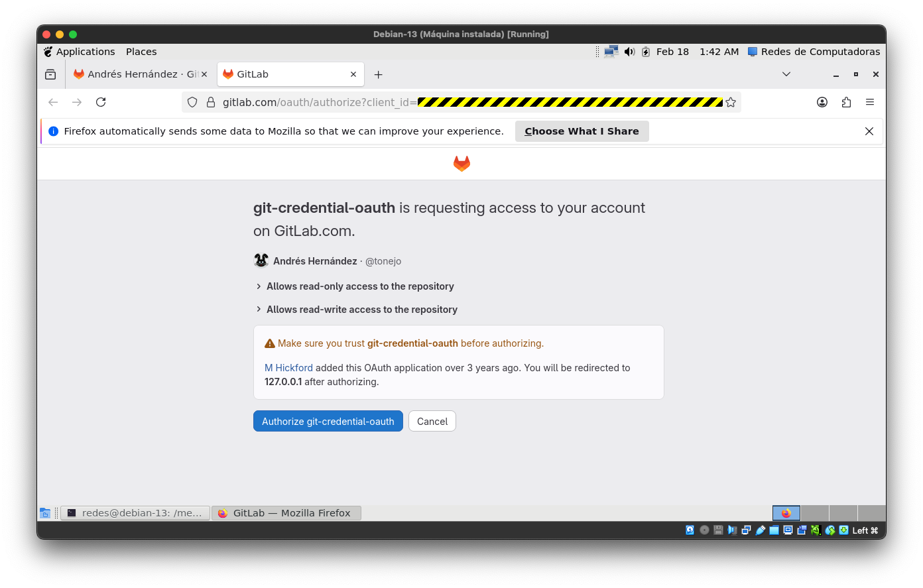Click the battery power tray icon

(x=646, y=52)
